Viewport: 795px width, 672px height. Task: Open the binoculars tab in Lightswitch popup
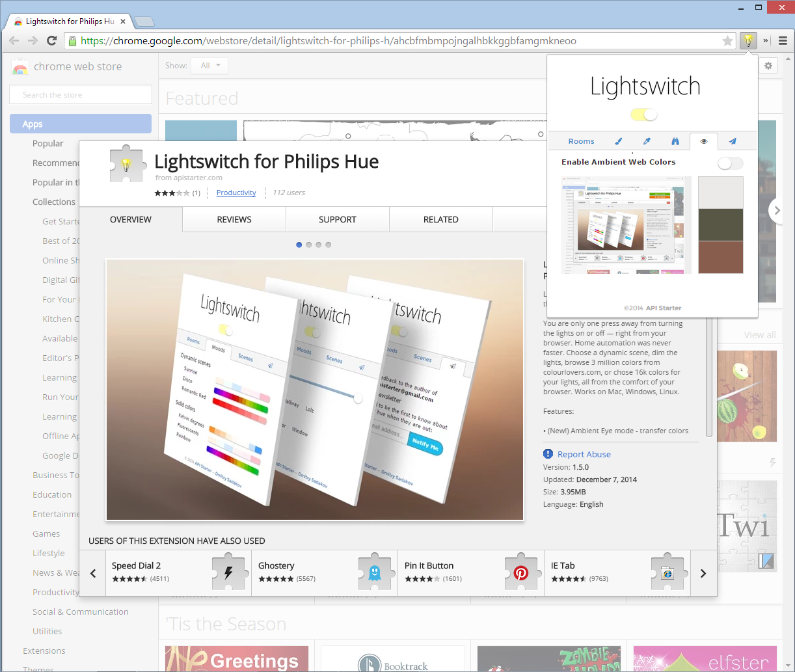[675, 141]
